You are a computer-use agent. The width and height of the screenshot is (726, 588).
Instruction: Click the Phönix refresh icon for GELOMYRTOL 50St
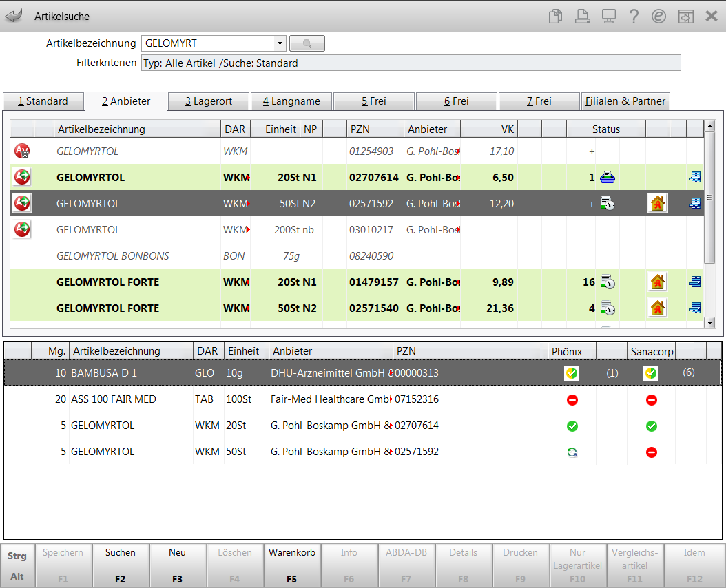572,452
